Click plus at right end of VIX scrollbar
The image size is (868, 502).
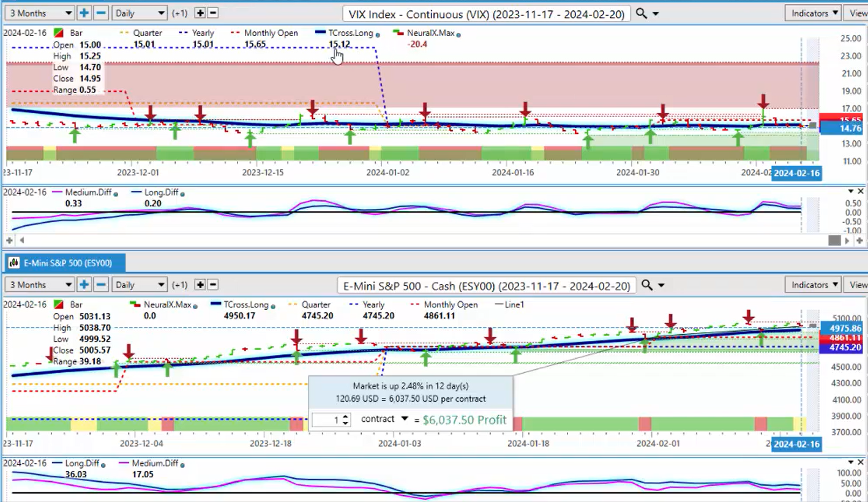[x=859, y=241]
